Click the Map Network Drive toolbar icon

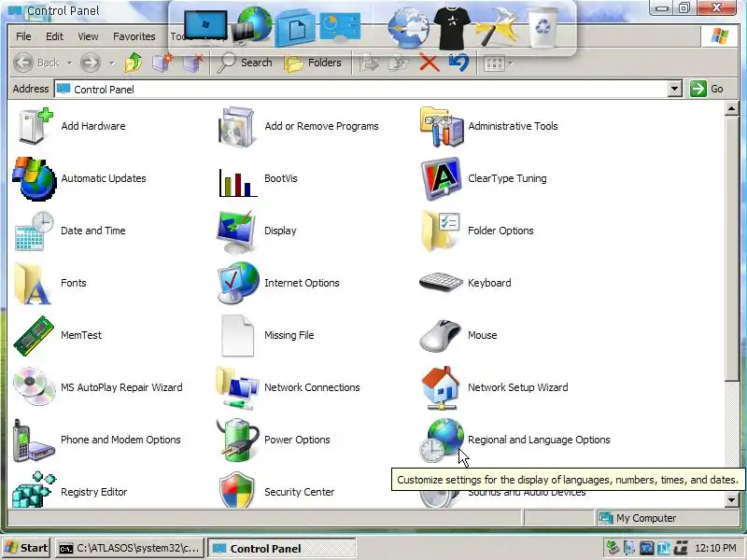coord(162,63)
